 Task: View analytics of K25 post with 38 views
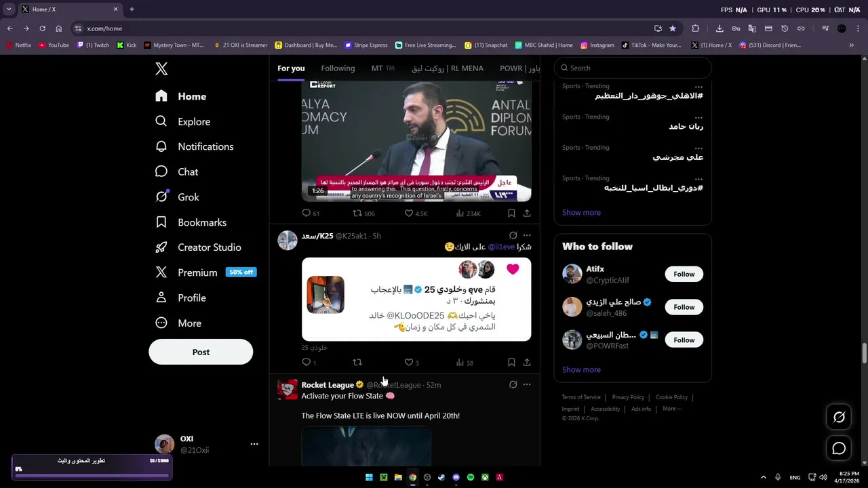(x=465, y=363)
